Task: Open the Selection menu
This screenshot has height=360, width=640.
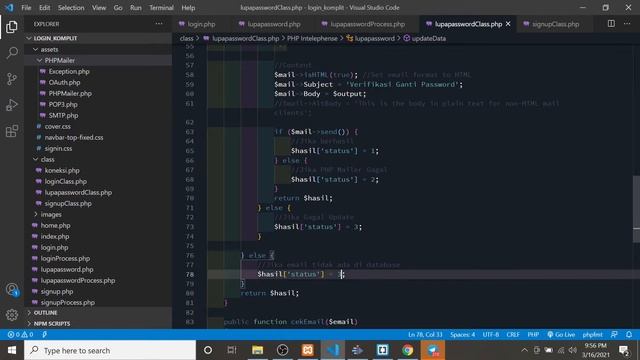Action: point(71,8)
